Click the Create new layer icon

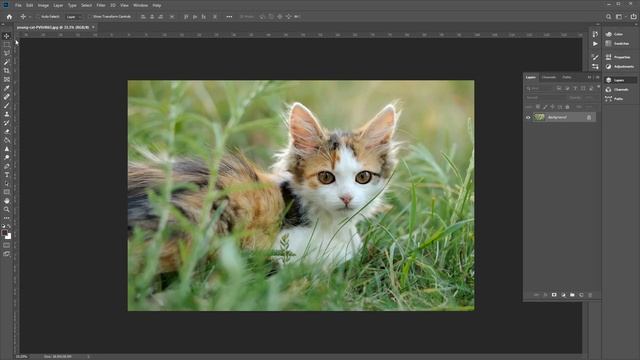point(581,295)
